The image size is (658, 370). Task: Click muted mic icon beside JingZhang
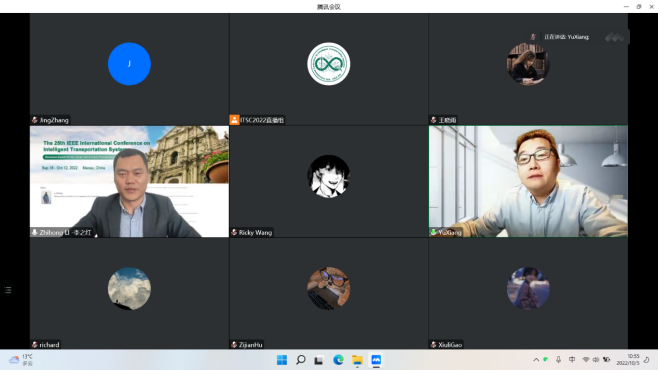click(x=35, y=120)
